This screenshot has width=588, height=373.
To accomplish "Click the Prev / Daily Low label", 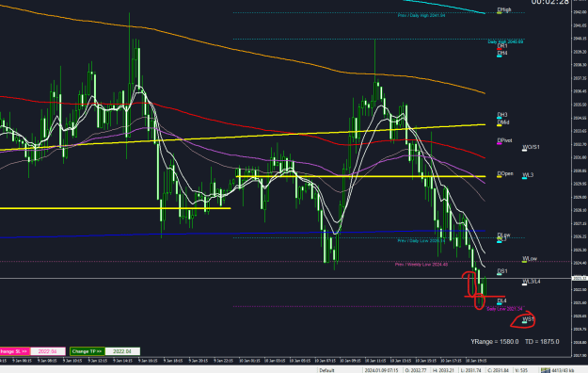I will [421, 241].
